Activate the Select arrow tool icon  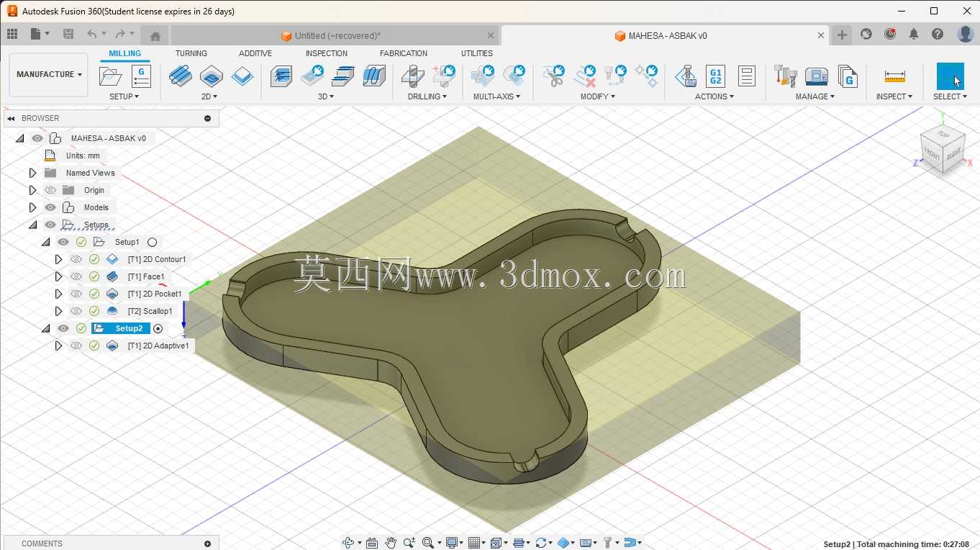pos(950,76)
